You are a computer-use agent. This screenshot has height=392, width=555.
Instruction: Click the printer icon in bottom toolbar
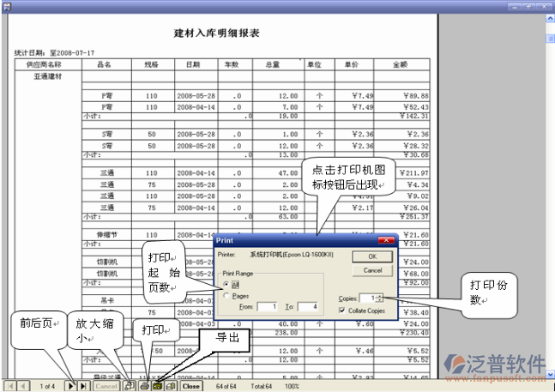click(x=145, y=387)
